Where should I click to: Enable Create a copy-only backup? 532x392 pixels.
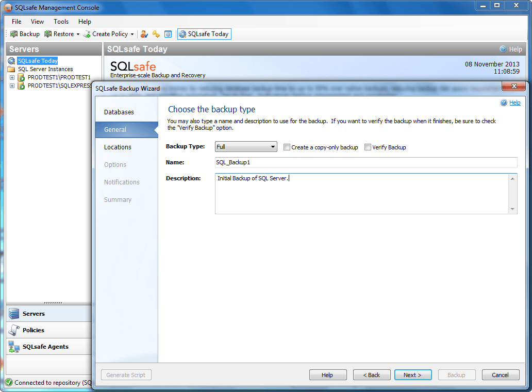pyautogui.click(x=287, y=147)
